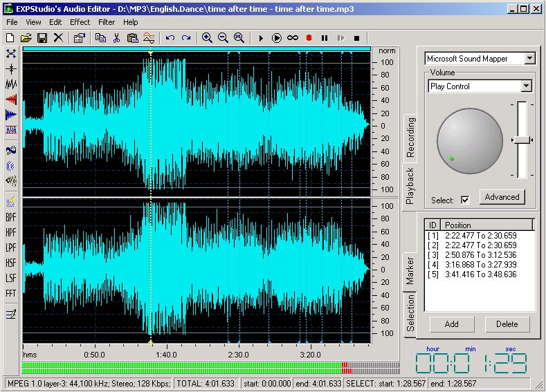Toggle loop playback infinity icon
Image resolution: width=546 pixels, height=392 pixels.
[293, 37]
